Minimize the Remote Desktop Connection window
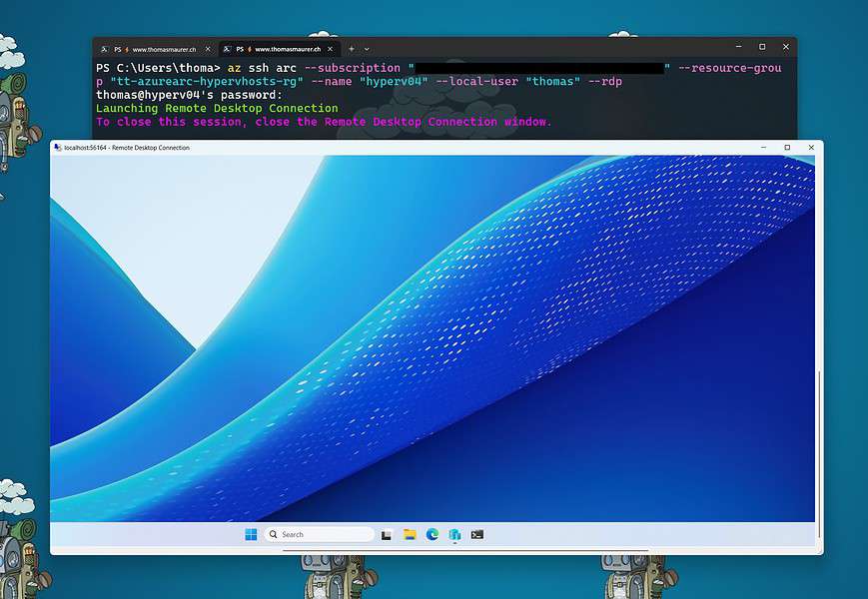This screenshot has width=868, height=599. point(763,147)
